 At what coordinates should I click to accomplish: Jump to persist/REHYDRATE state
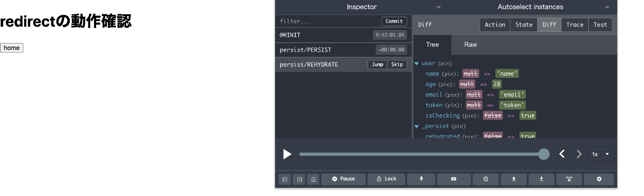point(377,64)
